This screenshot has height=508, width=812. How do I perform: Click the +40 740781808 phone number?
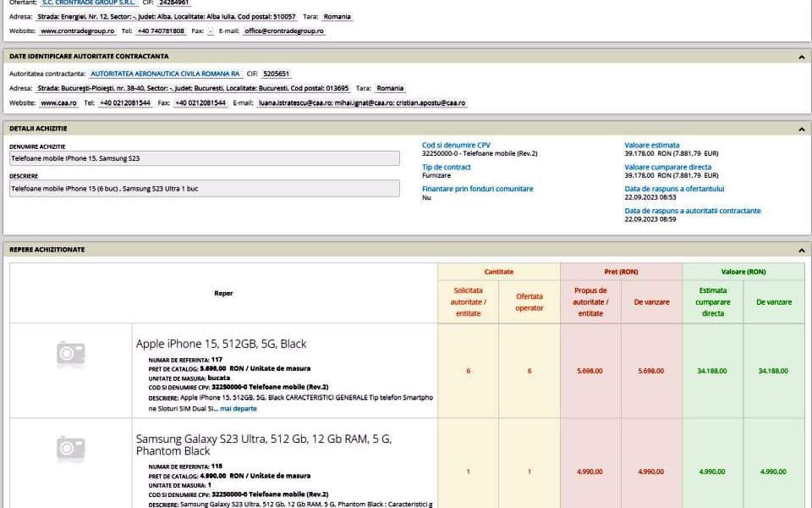pos(161,31)
